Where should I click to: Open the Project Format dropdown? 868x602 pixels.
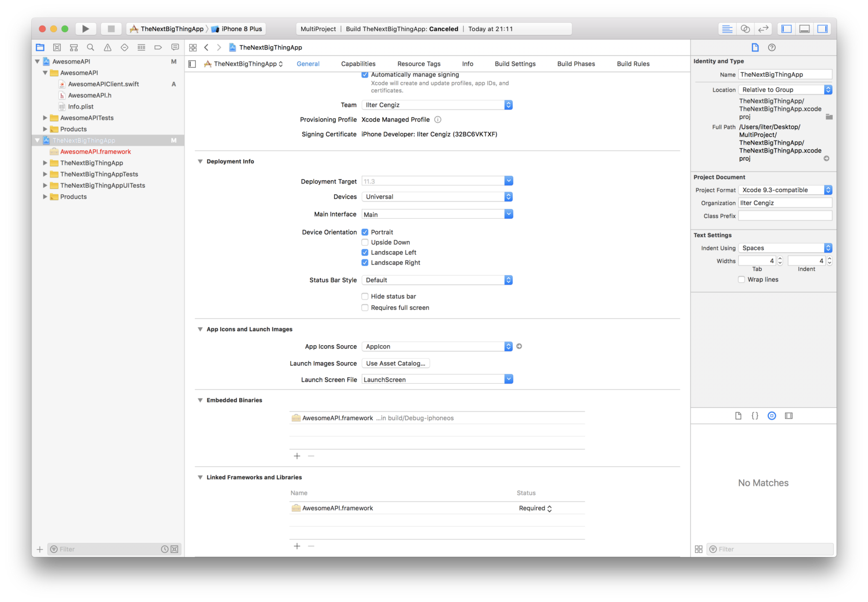coord(785,190)
